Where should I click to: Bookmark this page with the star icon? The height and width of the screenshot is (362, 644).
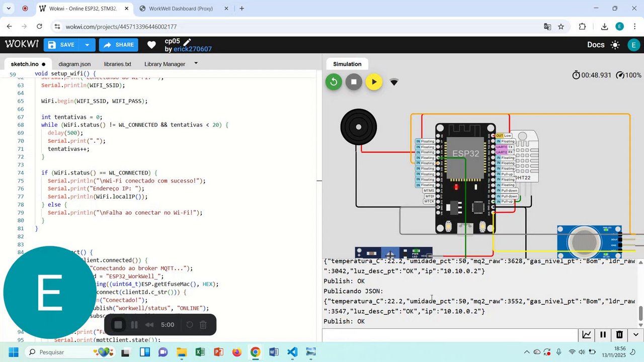click(x=561, y=27)
